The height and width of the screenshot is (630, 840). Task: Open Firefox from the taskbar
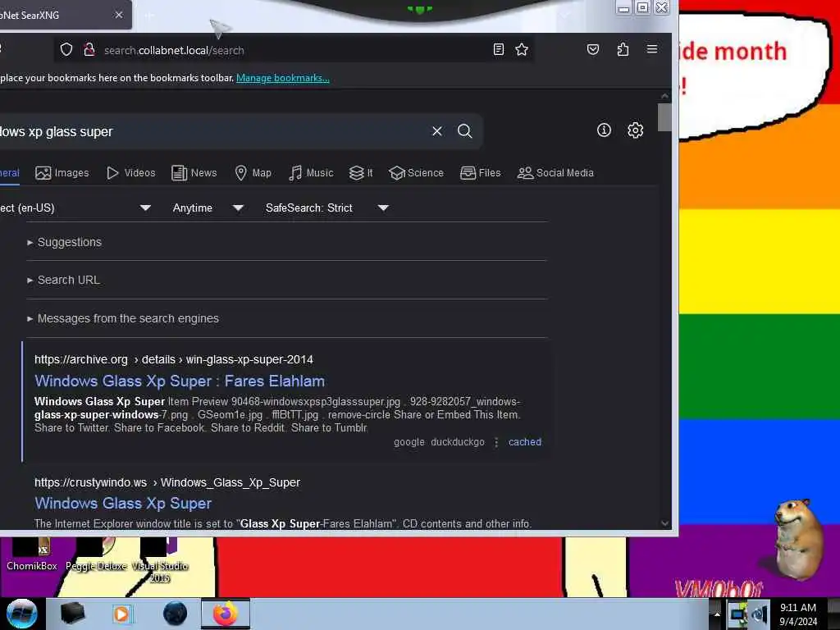click(226, 614)
